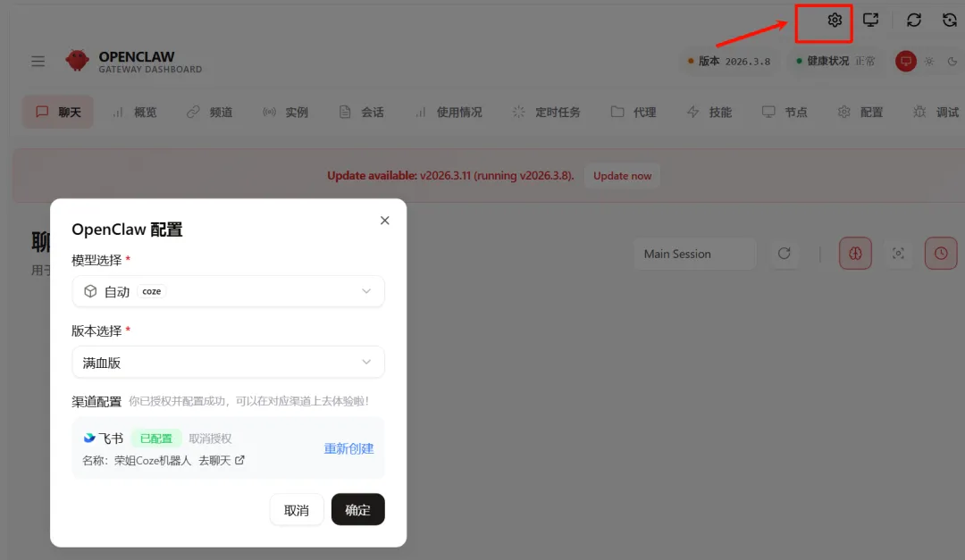Click the 去聊天 go chat link

pos(221,460)
